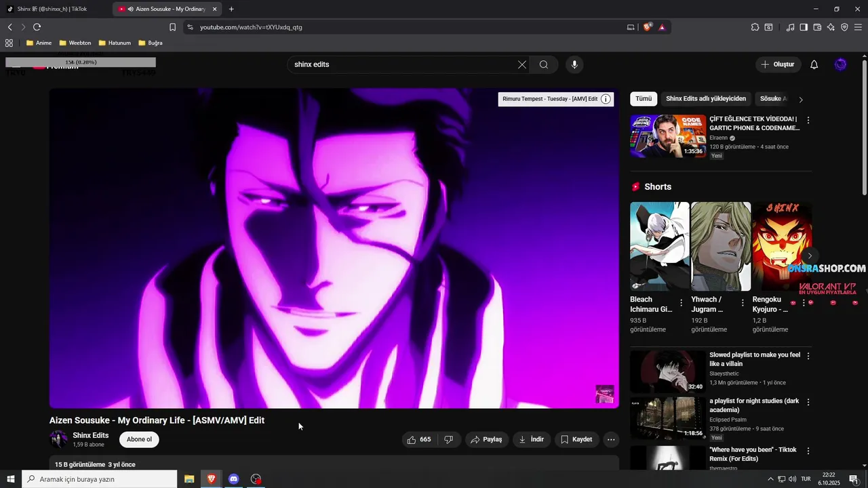This screenshot has width=868, height=488.
Task: Open the playlist music note icon
Action: click(x=790, y=27)
